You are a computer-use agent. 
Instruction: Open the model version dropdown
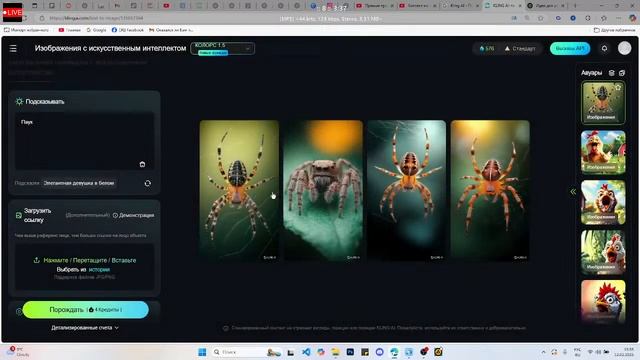click(x=222, y=49)
